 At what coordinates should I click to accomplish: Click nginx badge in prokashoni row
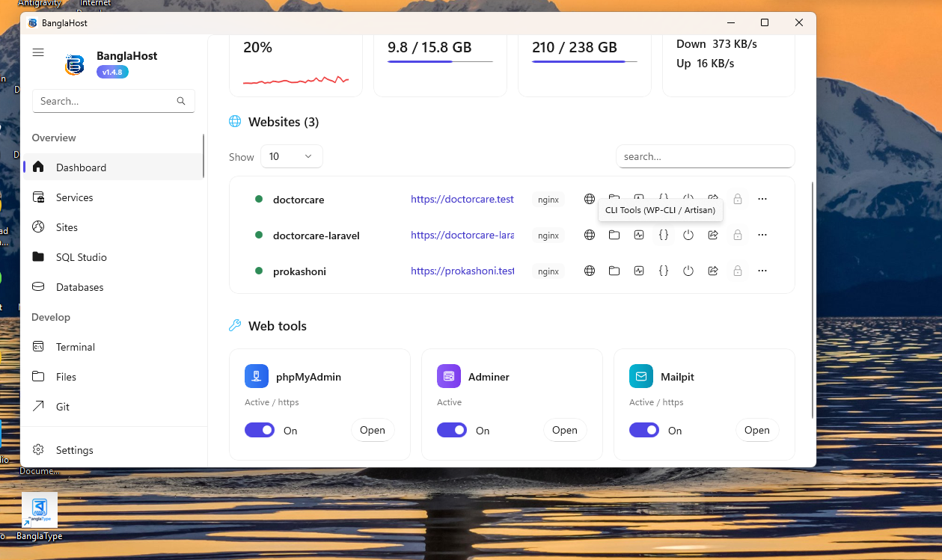(548, 271)
